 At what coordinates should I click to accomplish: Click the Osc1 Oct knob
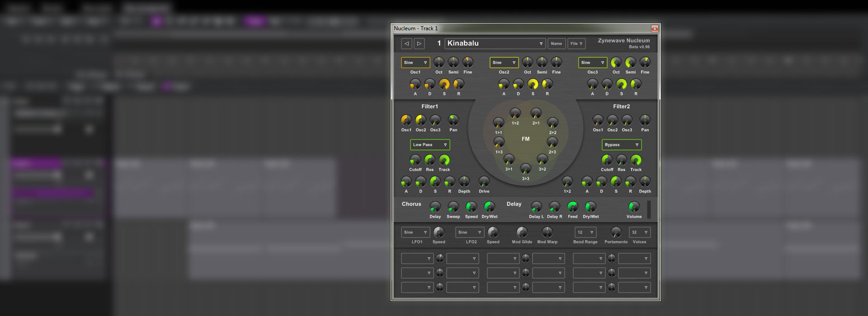coord(439,62)
